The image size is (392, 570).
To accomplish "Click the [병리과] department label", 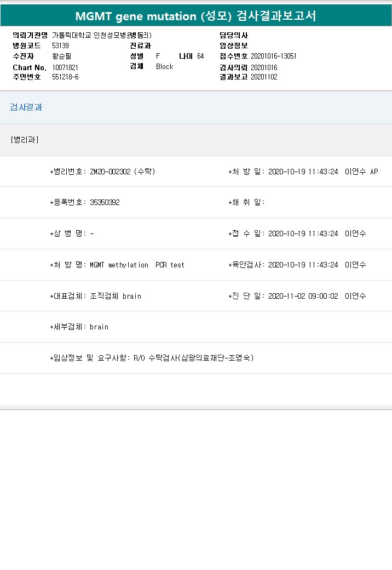I will coord(24,140).
